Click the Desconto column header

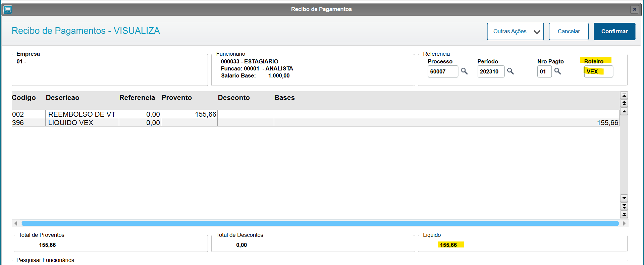[x=234, y=98]
